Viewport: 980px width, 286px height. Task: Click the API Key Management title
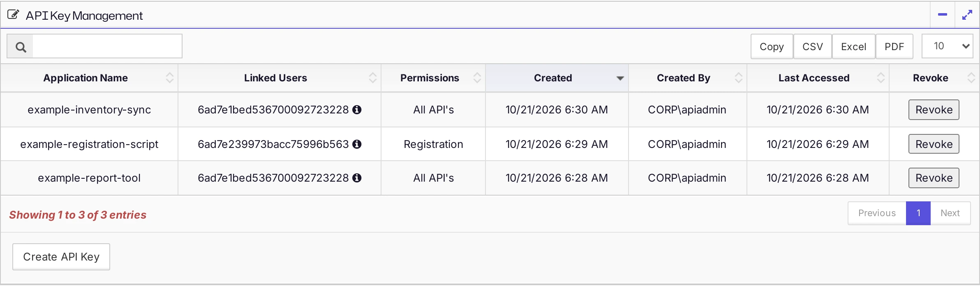pos(84,16)
